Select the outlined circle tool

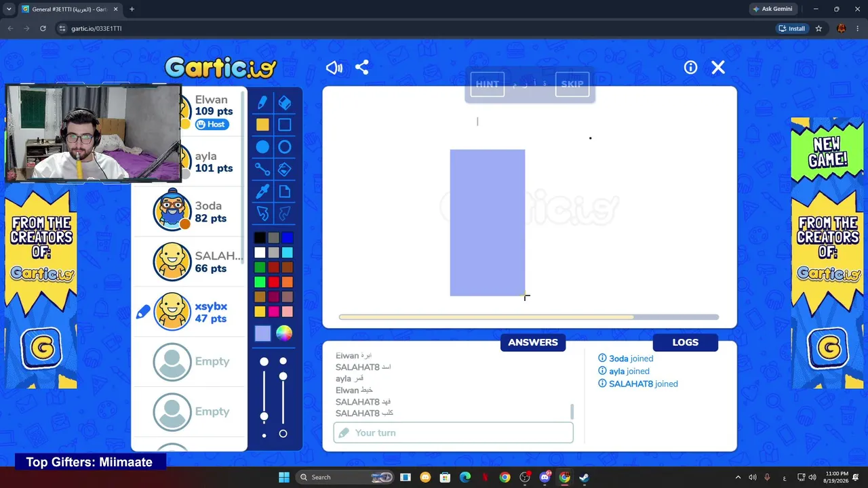tap(285, 147)
